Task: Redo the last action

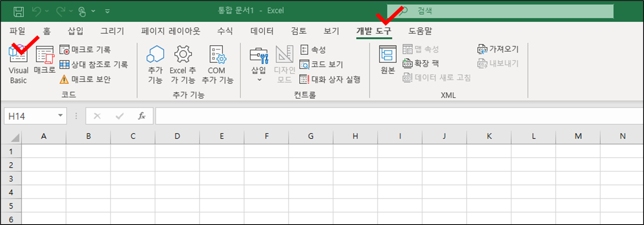Action: pyautogui.click(x=61, y=11)
